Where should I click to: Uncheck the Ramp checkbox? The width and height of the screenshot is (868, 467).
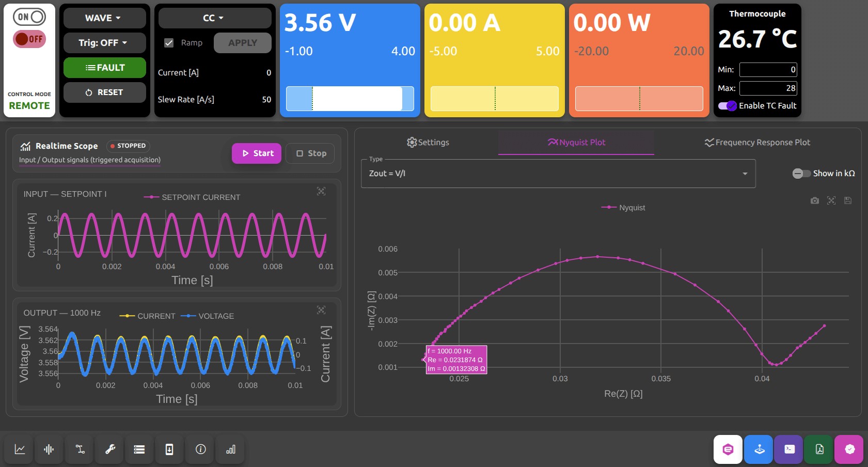coord(169,42)
